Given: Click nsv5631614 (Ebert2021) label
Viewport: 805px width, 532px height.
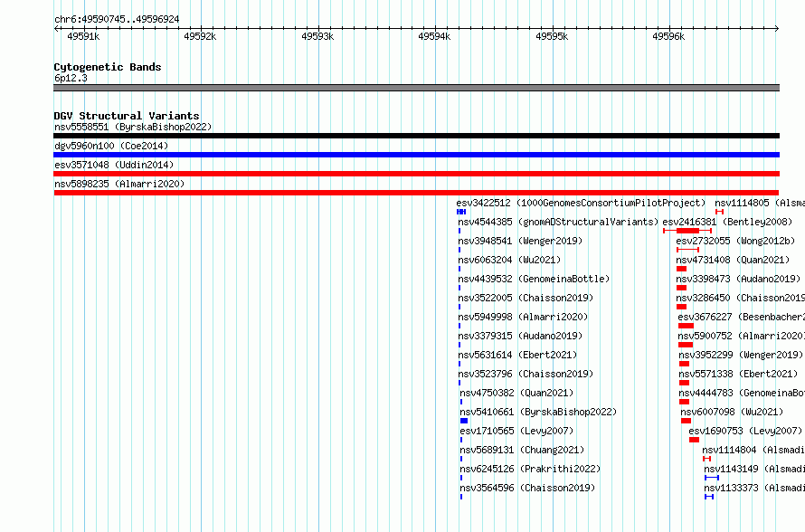Looking at the screenshot, I should tap(517, 355).
